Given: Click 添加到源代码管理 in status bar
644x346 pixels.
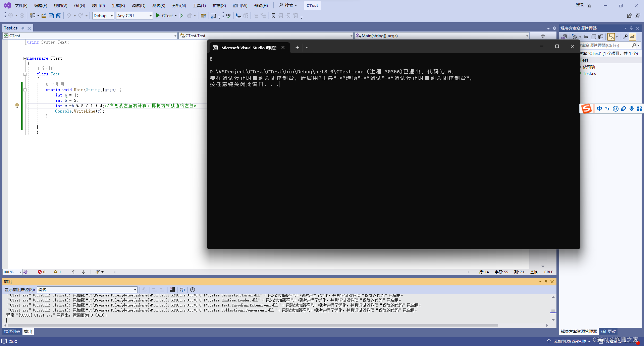Looking at the screenshot, I should pyautogui.click(x=570, y=341).
